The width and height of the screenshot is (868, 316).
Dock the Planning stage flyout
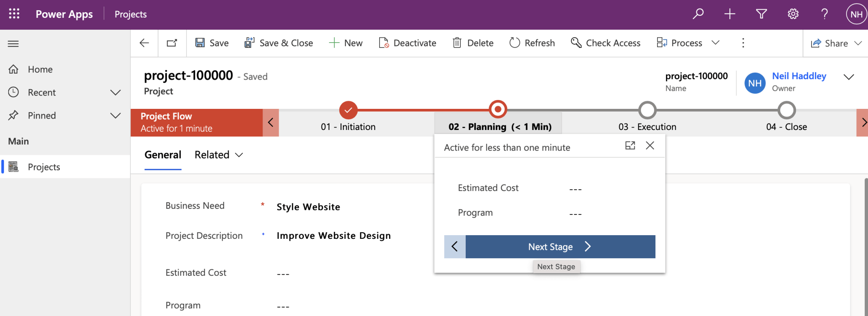pos(630,145)
